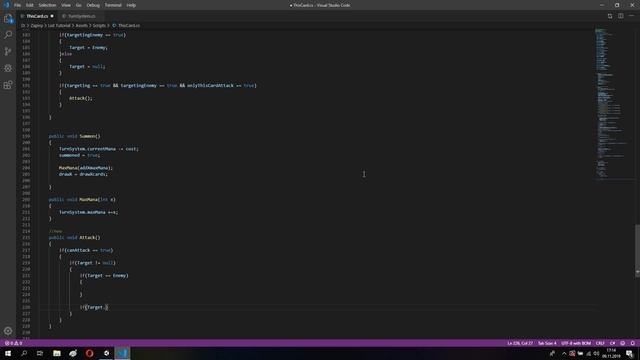Click the notifications bell in the status bar
The image size is (640, 360).
coord(633,343)
